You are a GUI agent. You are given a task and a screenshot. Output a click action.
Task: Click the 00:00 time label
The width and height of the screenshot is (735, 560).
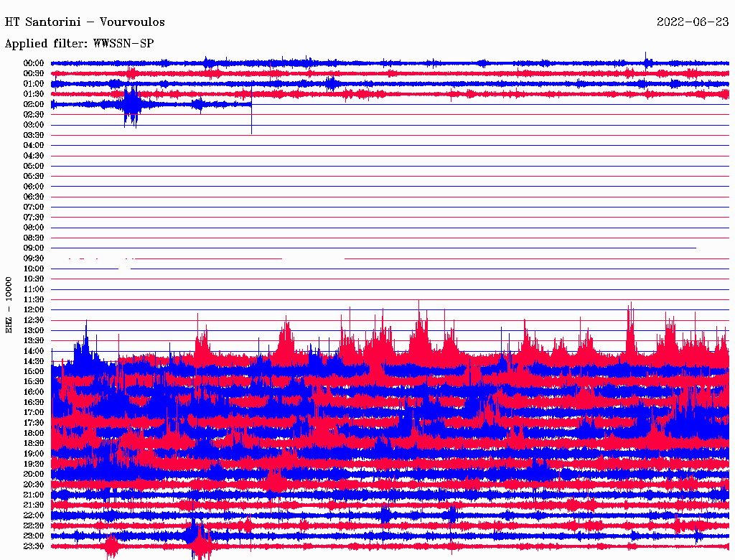pos(34,63)
